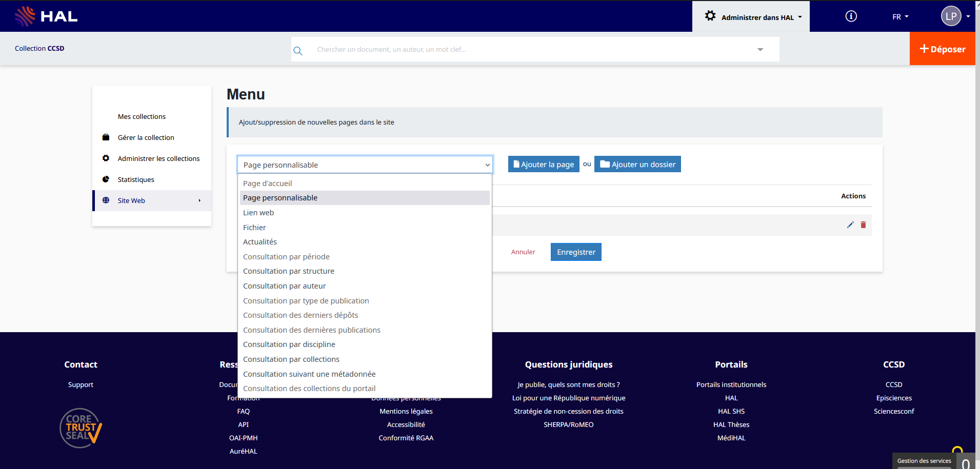This screenshot has height=469, width=980.
Task: Click the Ajouter un dossier button
Action: click(x=637, y=164)
